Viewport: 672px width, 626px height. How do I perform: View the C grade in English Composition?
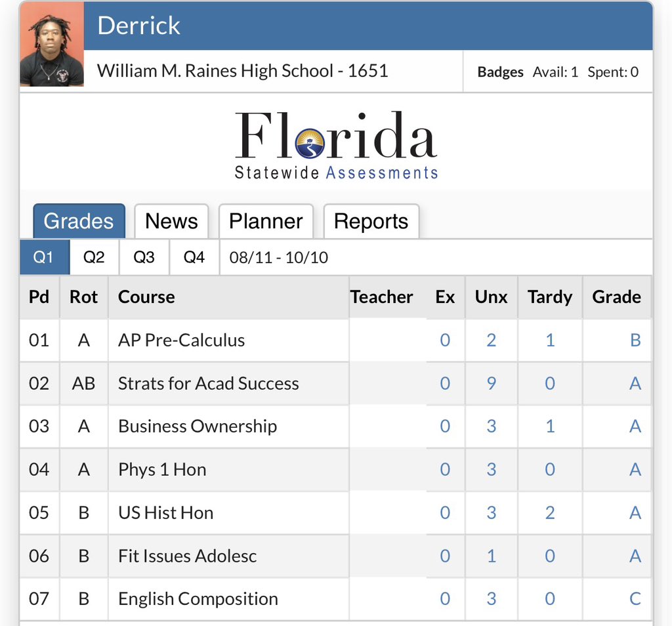point(635,598)
